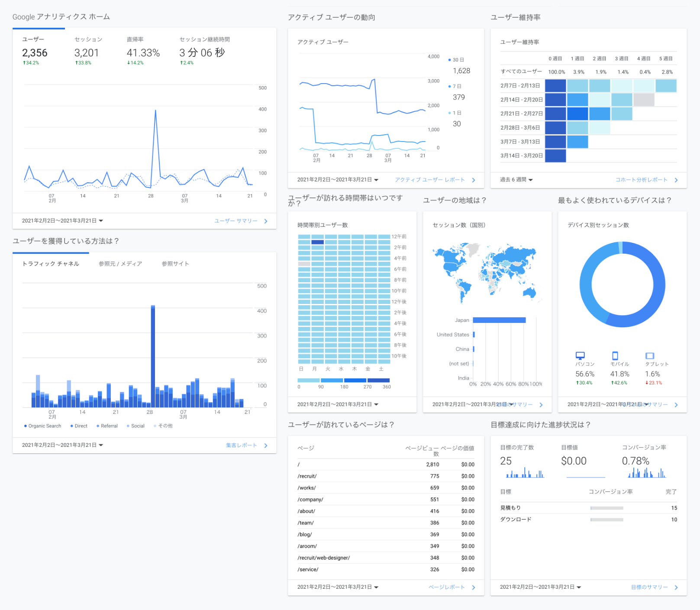The height and width of the screenshot is (610, 700).
Task: Click the arrow next to 目標のサマリー
Action: click(676, 587)
